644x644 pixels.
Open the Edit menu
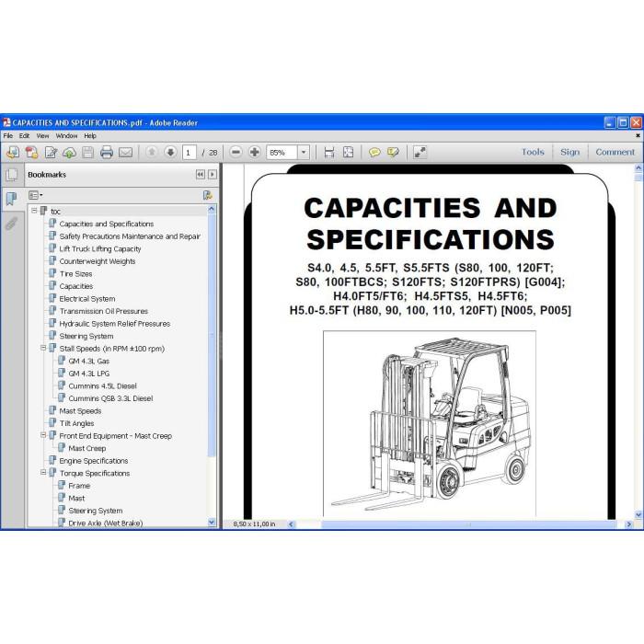(24, 136)
